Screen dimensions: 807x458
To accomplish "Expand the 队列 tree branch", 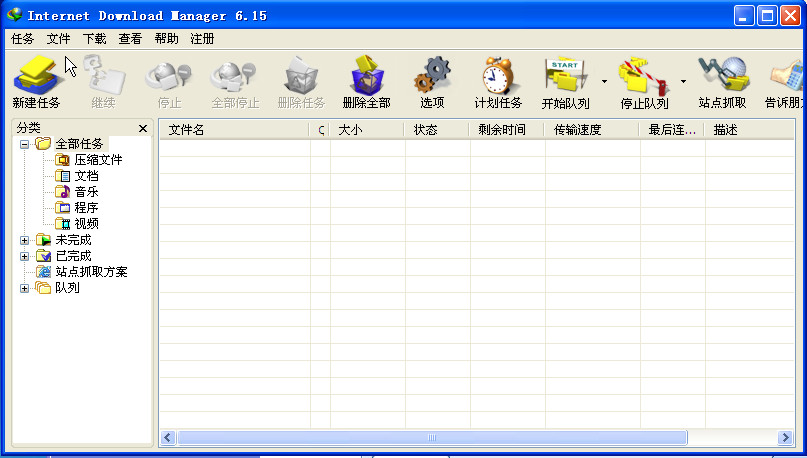I will tap(24, 288).
